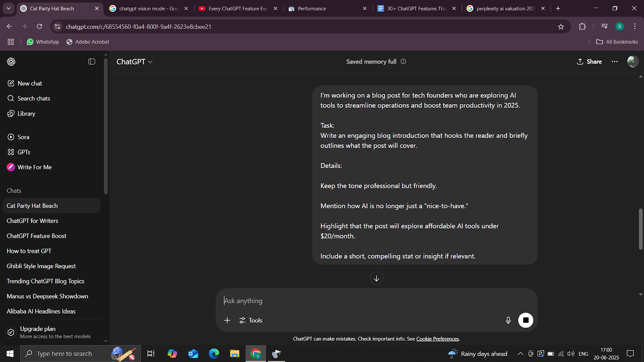This screenshot has height=362, width=644.
Task: Reload the page
Action: tap(39, 27)
